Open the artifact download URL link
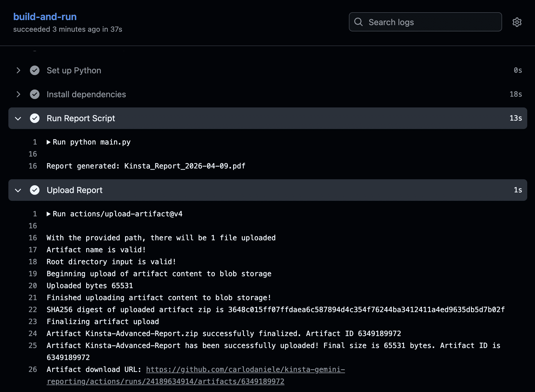The width and height of the screenshot is (535, 392). pyautogui.click(x=196, y=376)
